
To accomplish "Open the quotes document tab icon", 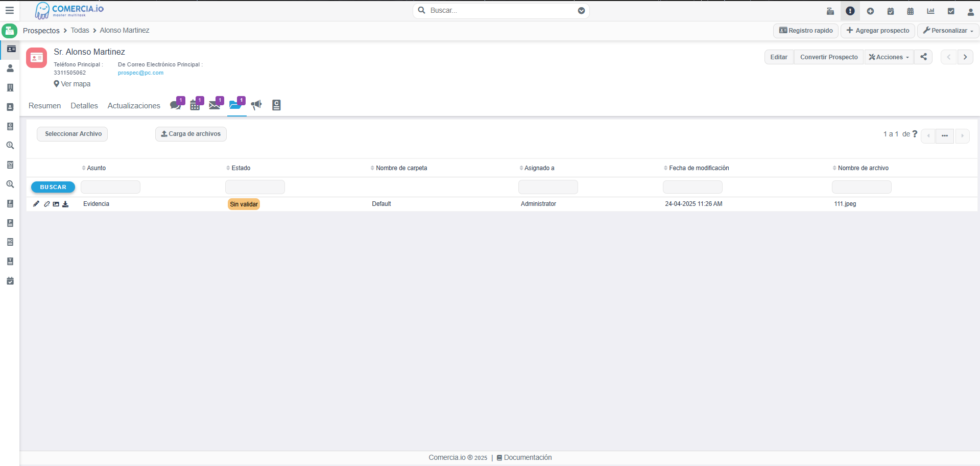I will 276,105.
